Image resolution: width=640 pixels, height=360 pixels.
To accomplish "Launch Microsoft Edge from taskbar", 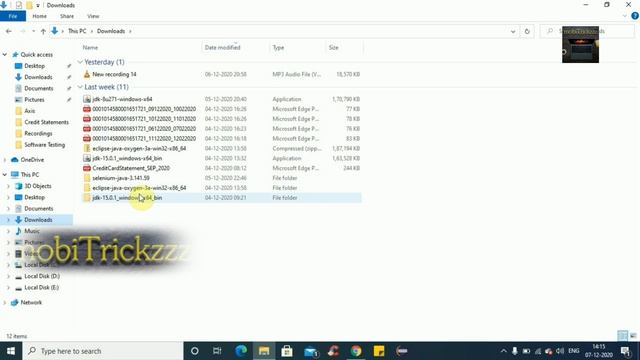I will (x=241, y=351).
